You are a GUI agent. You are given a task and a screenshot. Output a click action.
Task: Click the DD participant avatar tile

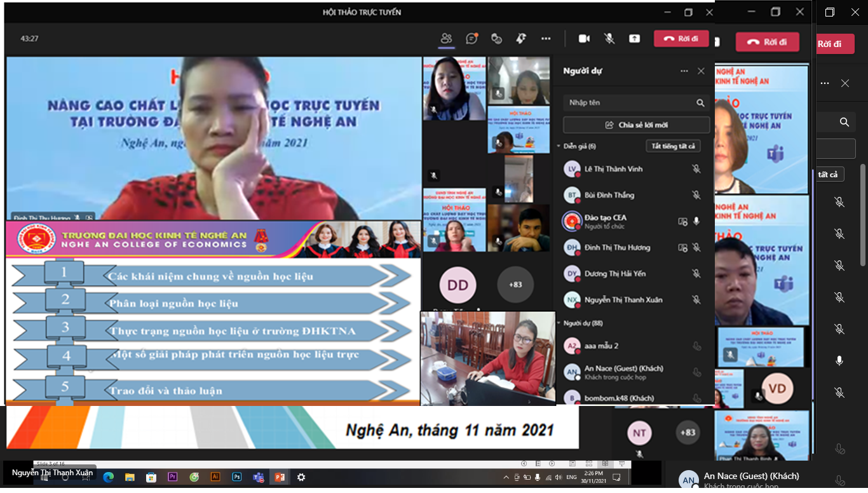point(458,285)
